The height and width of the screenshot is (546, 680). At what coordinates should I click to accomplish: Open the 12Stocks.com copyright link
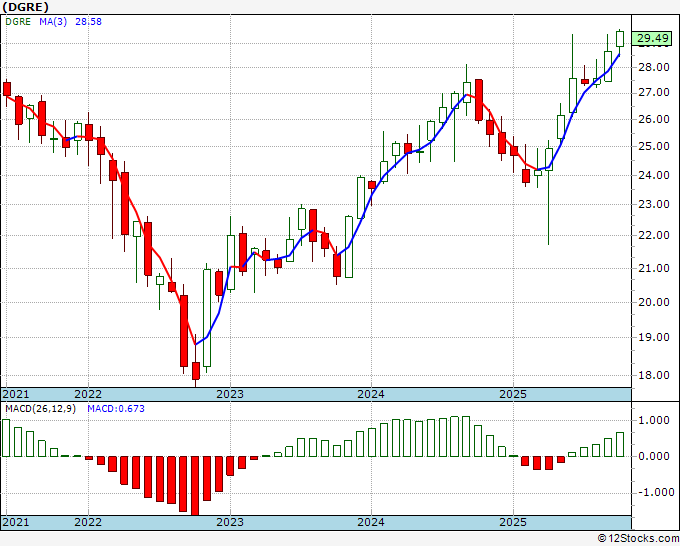tap(638, 539)
